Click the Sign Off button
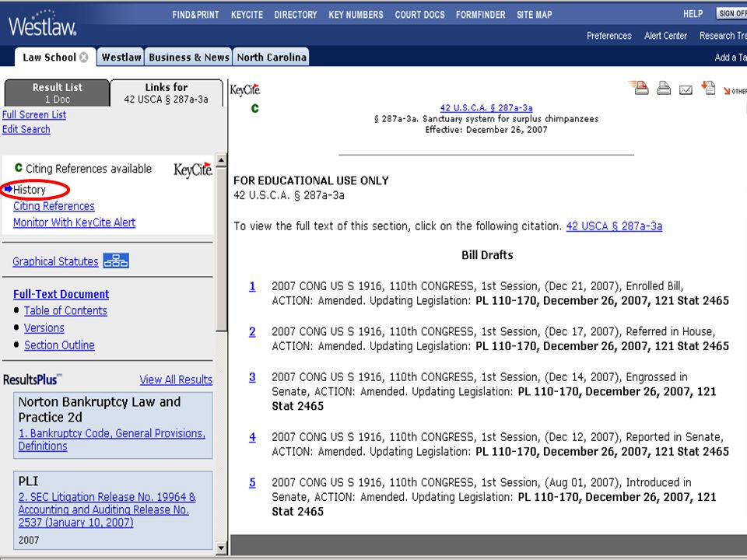 pos(731,13)
